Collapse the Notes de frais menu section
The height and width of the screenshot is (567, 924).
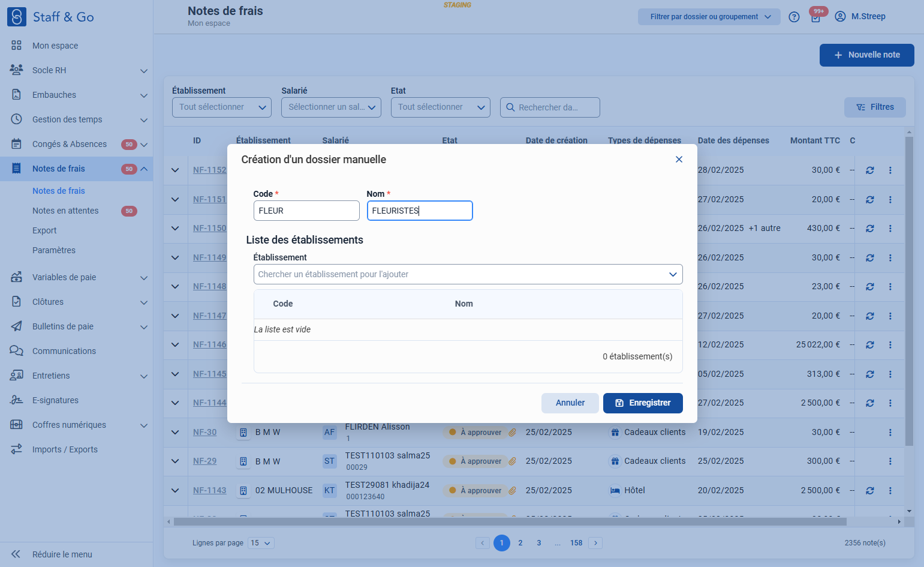(x=144, y=169)
